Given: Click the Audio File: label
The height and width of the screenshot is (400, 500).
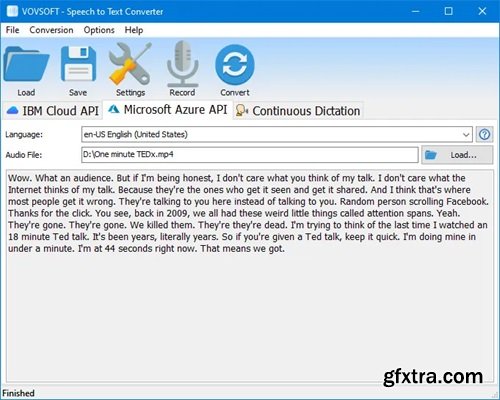Looking at the screenshot, I should (x=24, y=155).
